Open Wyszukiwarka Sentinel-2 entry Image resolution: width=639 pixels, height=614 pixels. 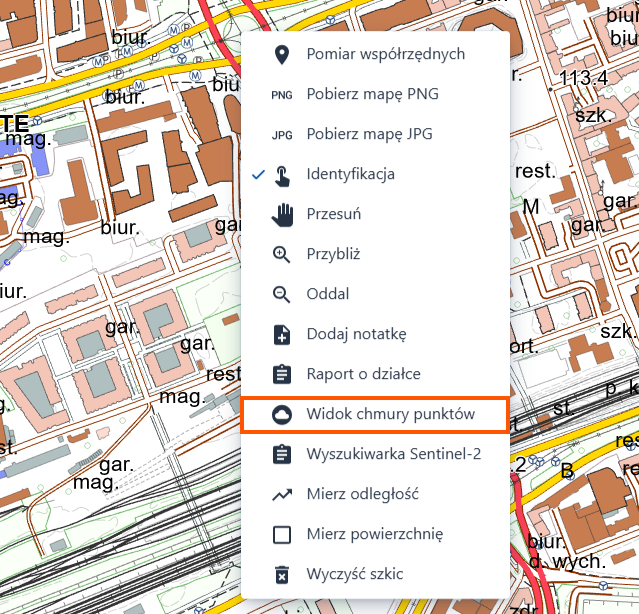(x=375, y=454)
